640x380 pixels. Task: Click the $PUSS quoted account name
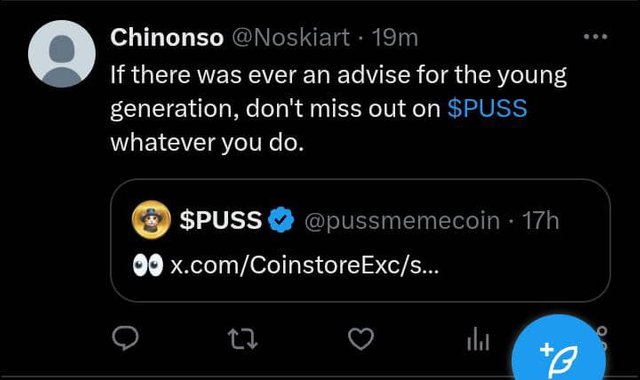pyautogui.click(x=220, y=220)
